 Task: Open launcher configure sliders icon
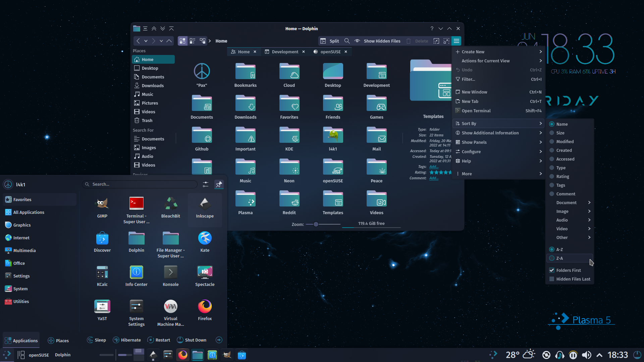coord(206,184)
